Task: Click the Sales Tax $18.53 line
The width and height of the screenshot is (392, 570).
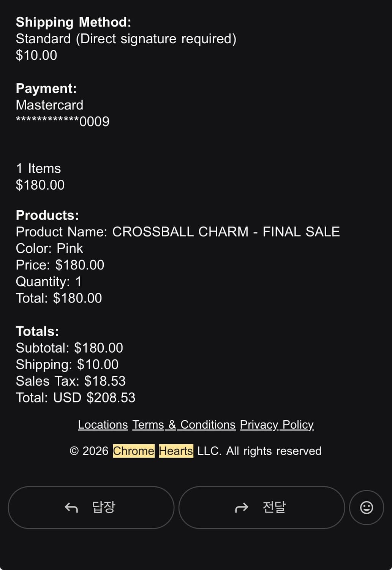Action: click(x=71, y=381)
